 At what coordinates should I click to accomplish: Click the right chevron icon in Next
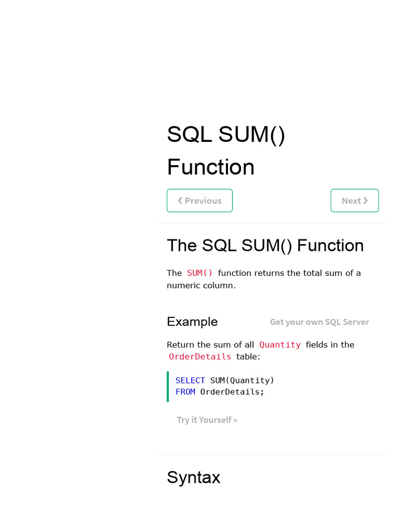click(366, 201)
